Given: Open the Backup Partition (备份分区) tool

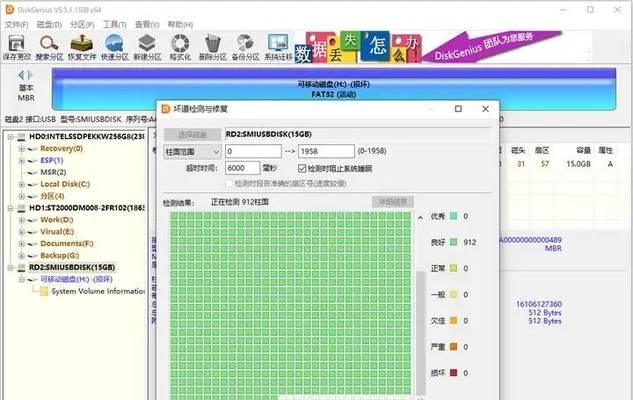Looking at the screenshot, I should (245, 48).
